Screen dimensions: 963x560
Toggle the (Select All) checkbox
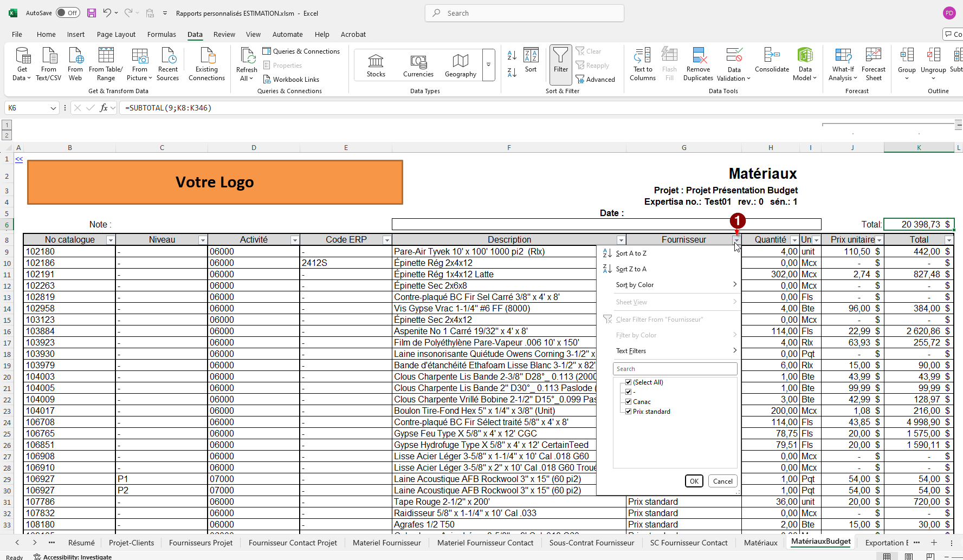click(629, 382)
